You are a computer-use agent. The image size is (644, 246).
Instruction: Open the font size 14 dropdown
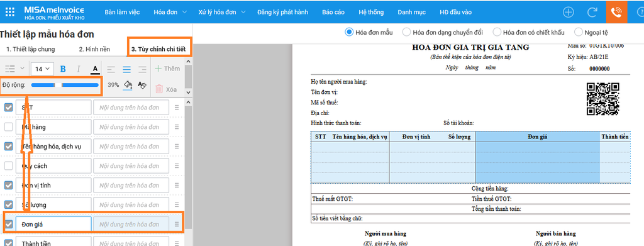pos(42,69)
